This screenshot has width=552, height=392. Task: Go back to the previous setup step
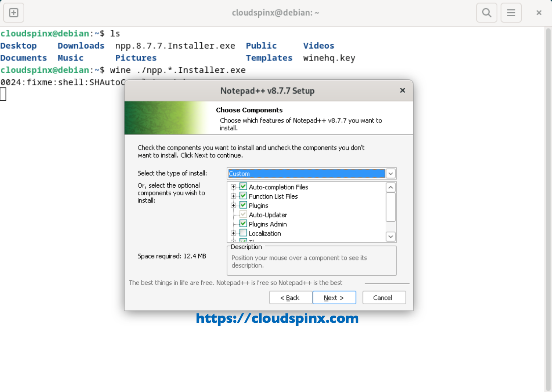tap(291, 297)
